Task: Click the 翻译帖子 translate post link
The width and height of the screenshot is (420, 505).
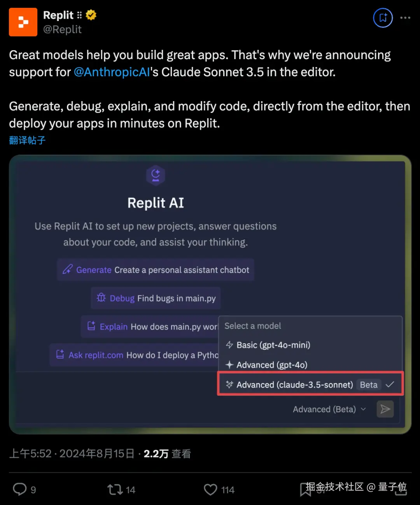Action: (27, 140)
